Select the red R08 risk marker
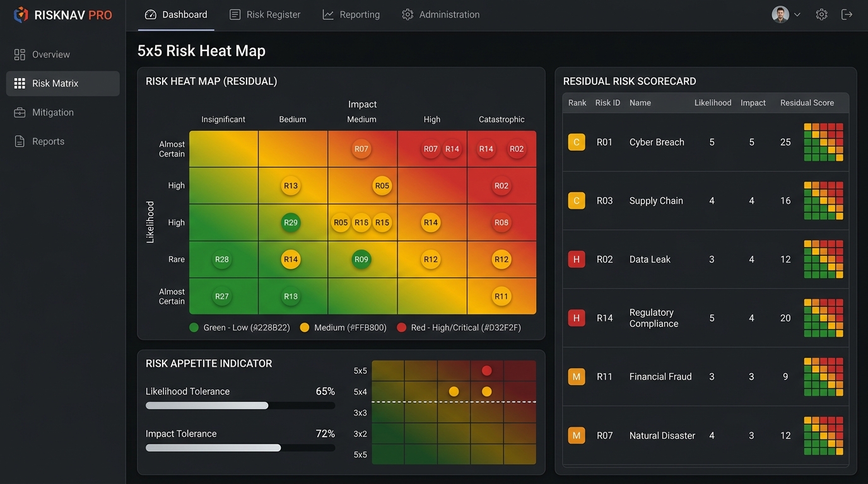The width and height of the screenshot is (868, 484). click(x=501, y=222)
